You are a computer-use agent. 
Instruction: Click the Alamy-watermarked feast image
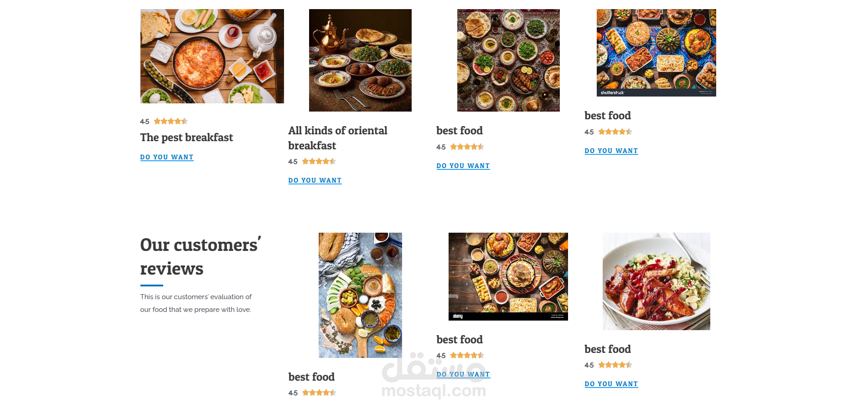tap(508, 276)
